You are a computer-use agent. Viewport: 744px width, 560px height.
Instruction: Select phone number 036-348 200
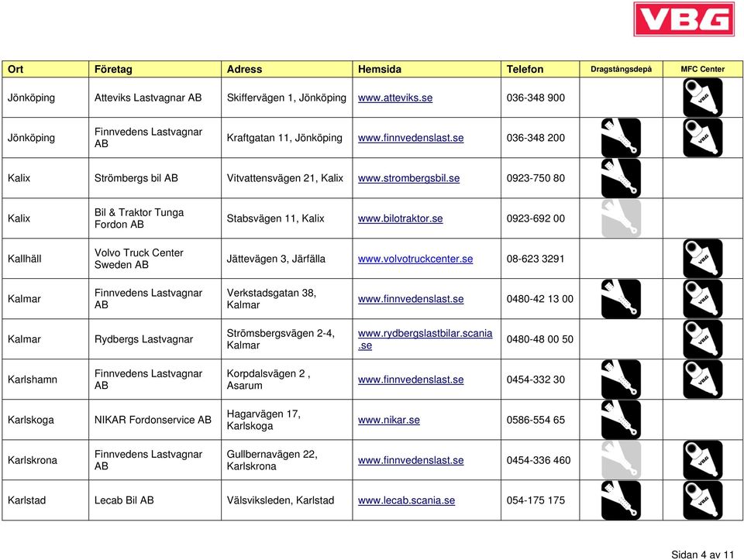[536, 138]
